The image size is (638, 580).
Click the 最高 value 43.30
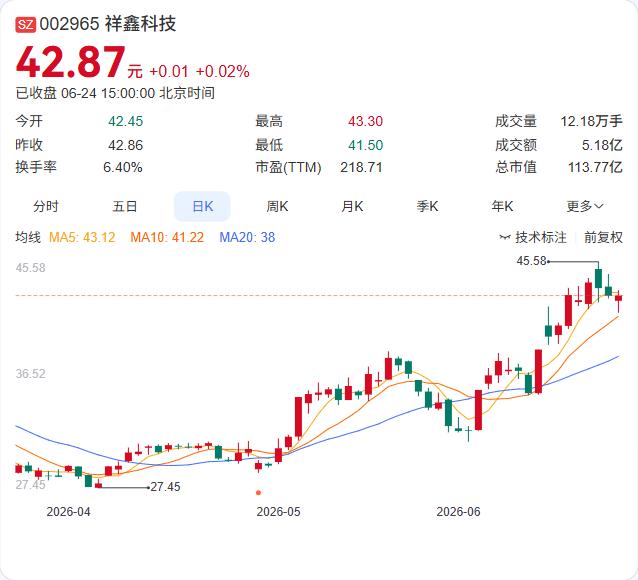(365, 121)
